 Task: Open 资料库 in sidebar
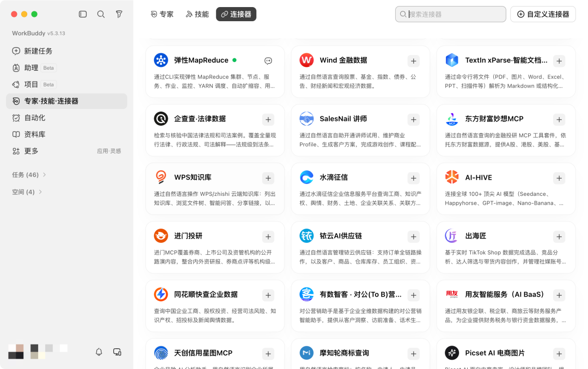click(x=66, y=134)
